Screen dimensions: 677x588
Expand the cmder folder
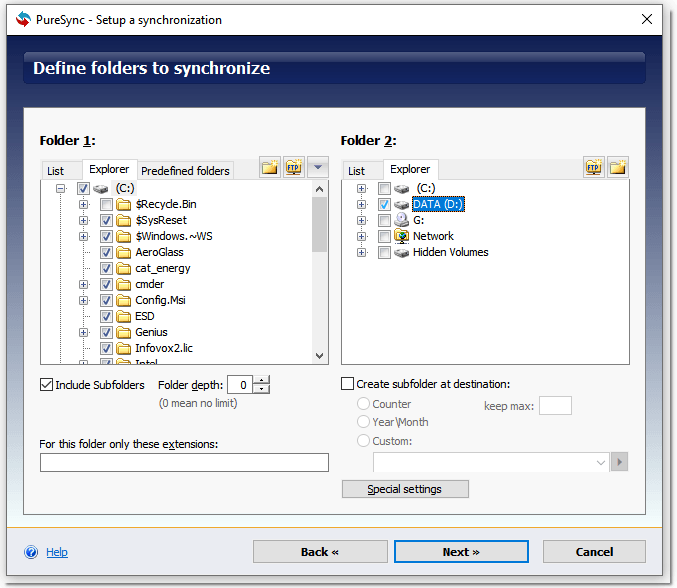coord(84,284)
